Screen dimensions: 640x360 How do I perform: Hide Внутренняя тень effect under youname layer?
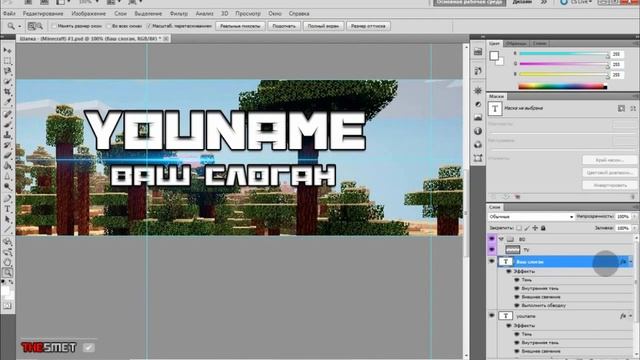coord(517,343)
